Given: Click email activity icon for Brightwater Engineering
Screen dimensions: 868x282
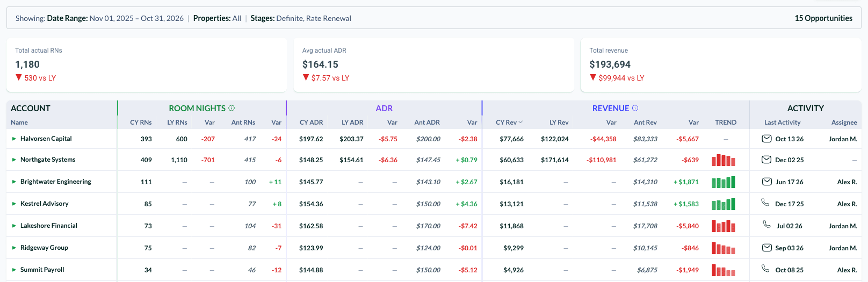Looking at the screenshot, I should (x=766, y=182).
